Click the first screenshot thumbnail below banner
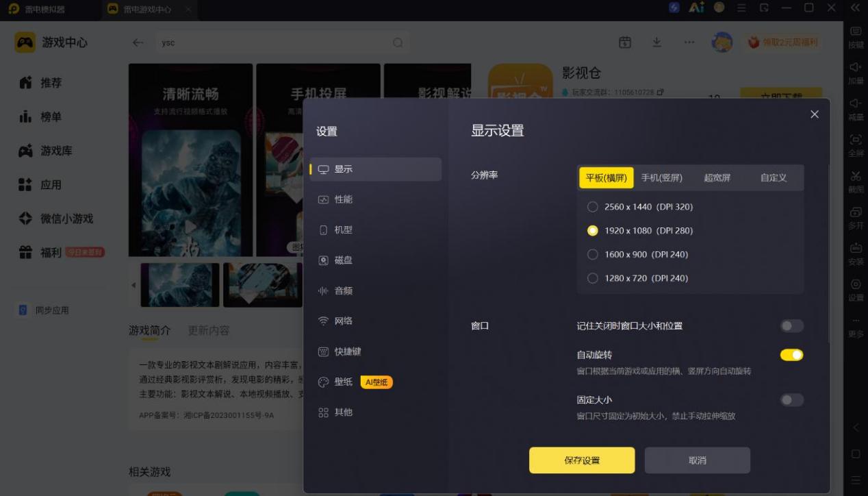868x496 pixels. tap(180, 285)
